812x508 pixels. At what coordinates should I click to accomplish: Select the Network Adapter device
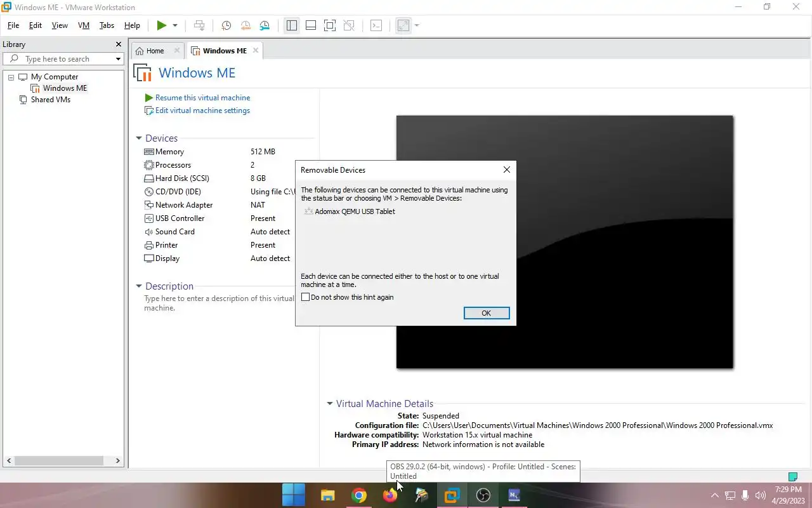point(219,205)
